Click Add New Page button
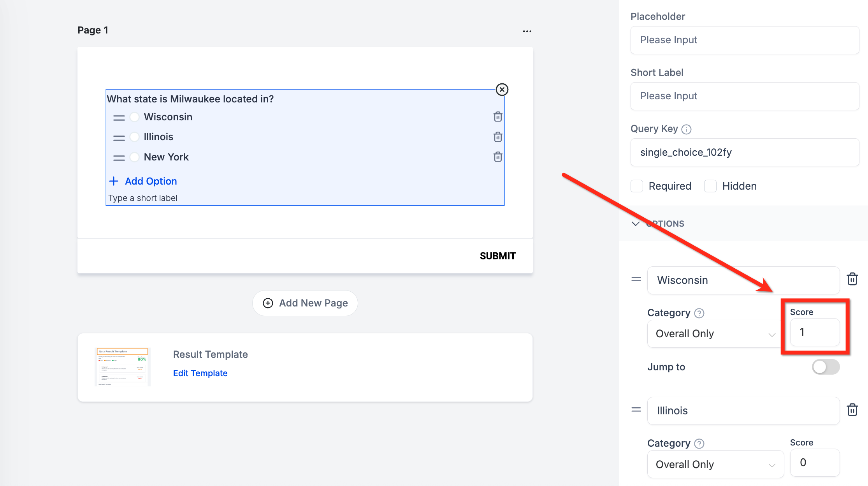This screenshot has height=486, width=868. pyautogui.click(x=305, y=303)
